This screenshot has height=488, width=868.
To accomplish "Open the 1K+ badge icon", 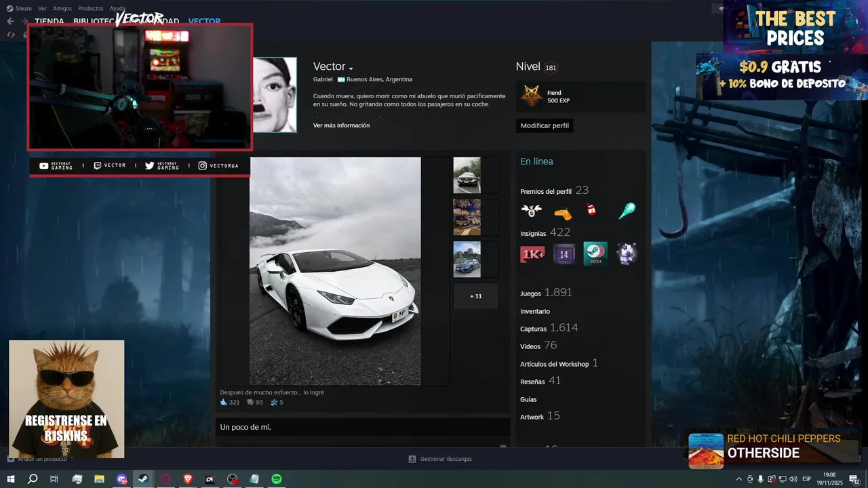I will 532,254.
